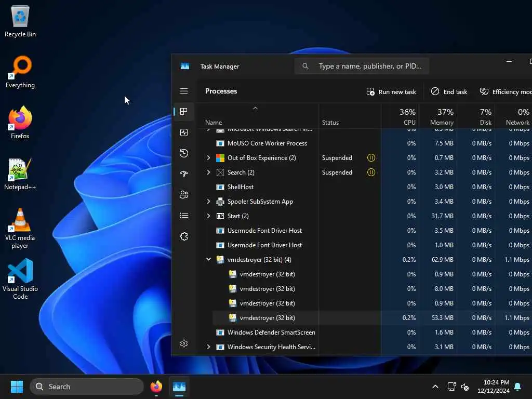Open the clock showing 10:24 PM
The width and height of the screenshot is (532, 399).
(493, 387)
